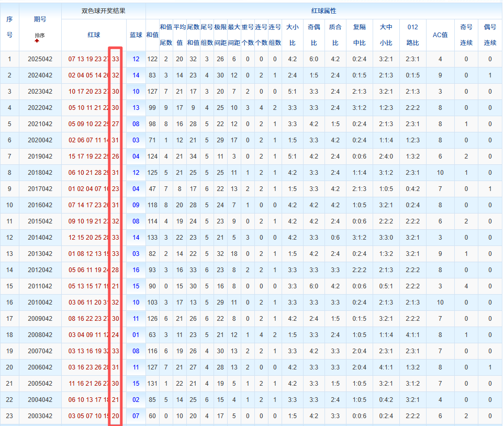Click blue ball 01 in row 2008042
The width and height of the screenshot is (504, 426).
point(136,335)
